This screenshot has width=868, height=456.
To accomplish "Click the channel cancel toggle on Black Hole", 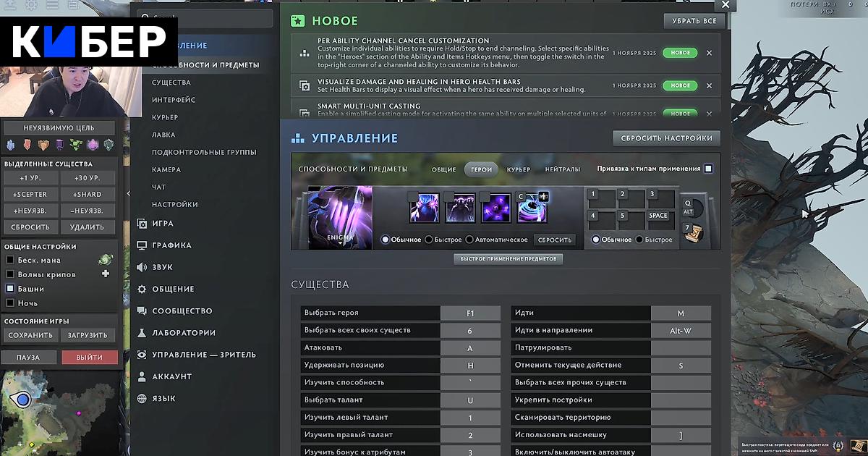I will click(543, 196).
